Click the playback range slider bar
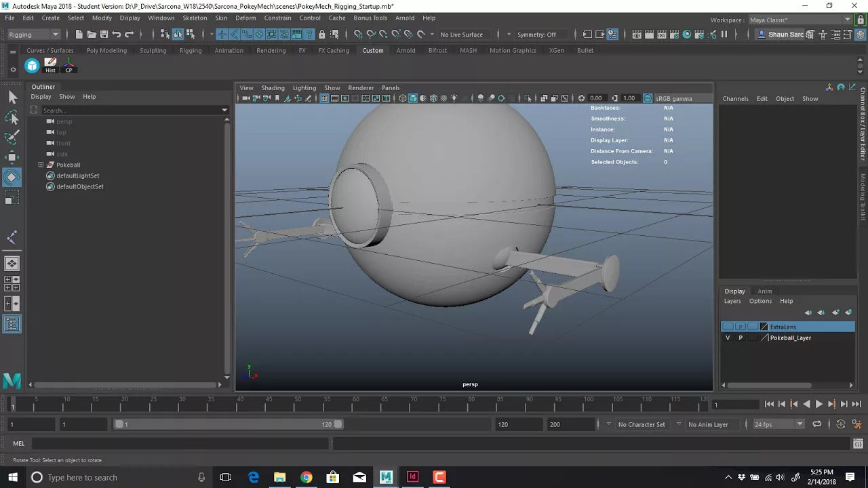 tap(228, 424)
